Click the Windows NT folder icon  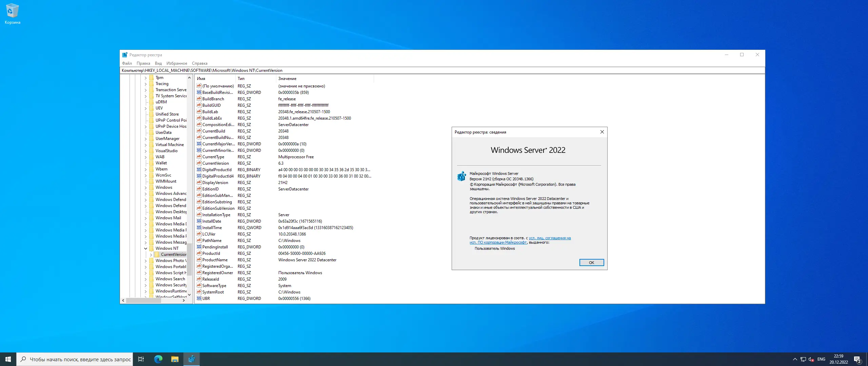[x=152, y=248]
